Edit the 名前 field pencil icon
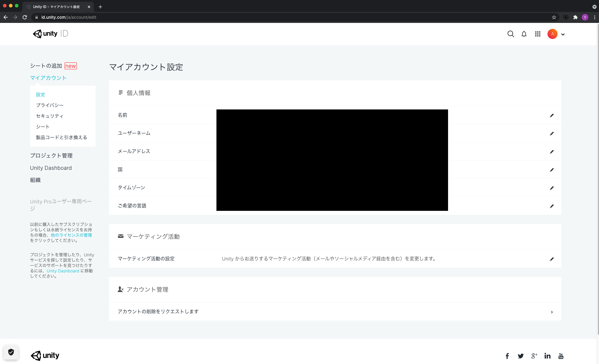Image resolution: width=599 pixels, height=364 pixels. pos(552,115)
